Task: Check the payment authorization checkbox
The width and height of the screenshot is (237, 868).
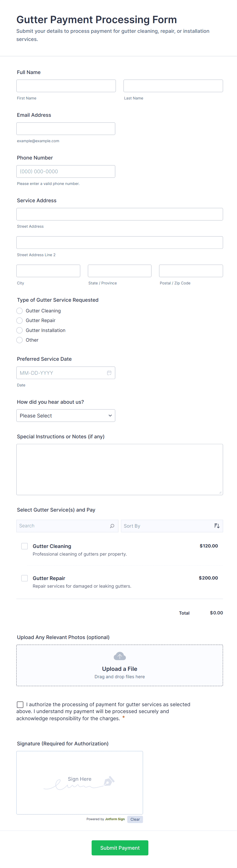Action: (x=20, y=705)
